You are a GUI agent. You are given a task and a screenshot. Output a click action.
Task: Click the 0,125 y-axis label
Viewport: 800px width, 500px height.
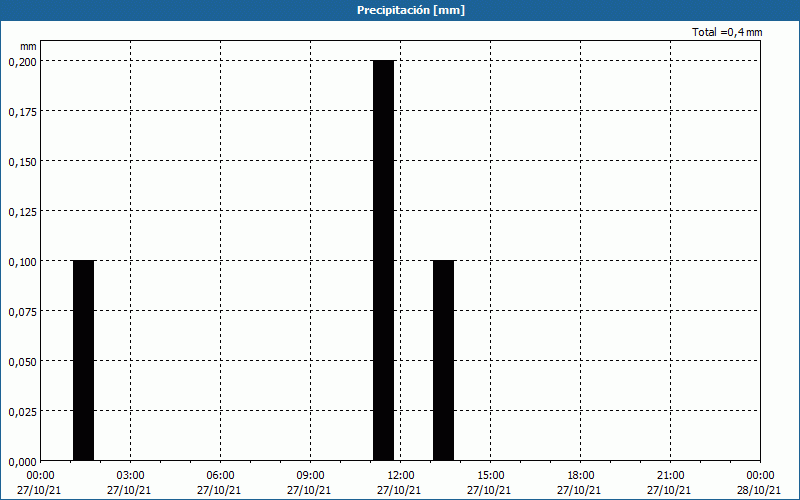coord(22,212)
